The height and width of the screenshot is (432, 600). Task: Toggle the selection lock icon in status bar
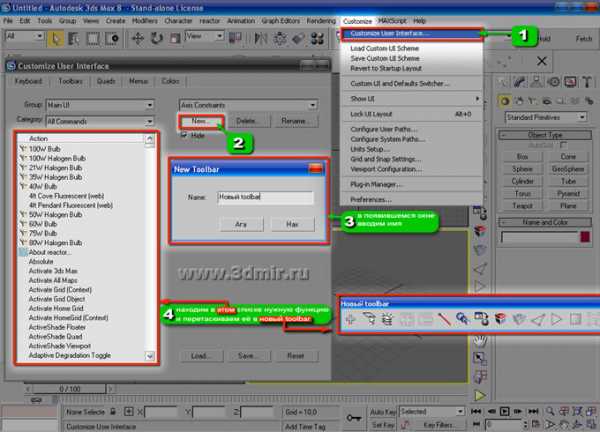113,412
